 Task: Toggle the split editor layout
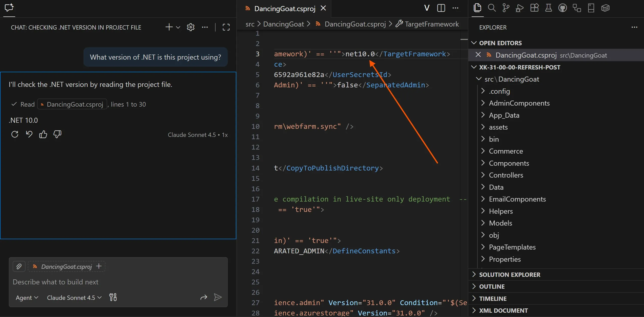pos(441,8)
